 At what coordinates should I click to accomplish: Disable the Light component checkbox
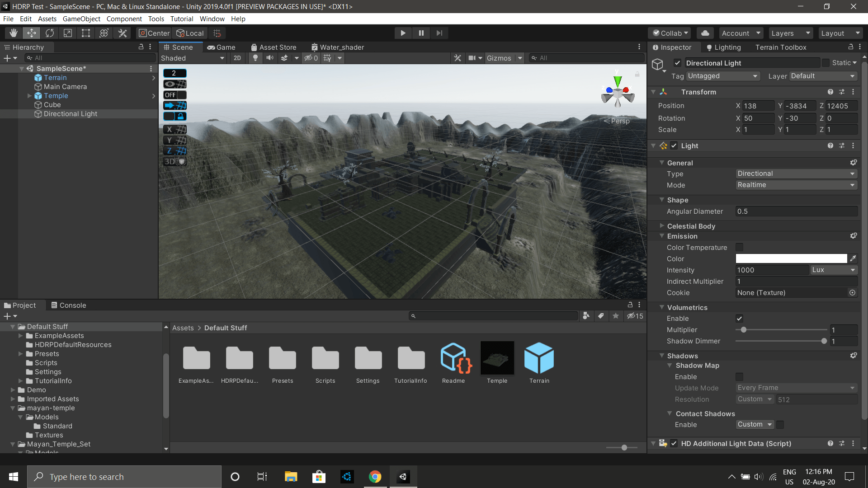click(674, 145)
